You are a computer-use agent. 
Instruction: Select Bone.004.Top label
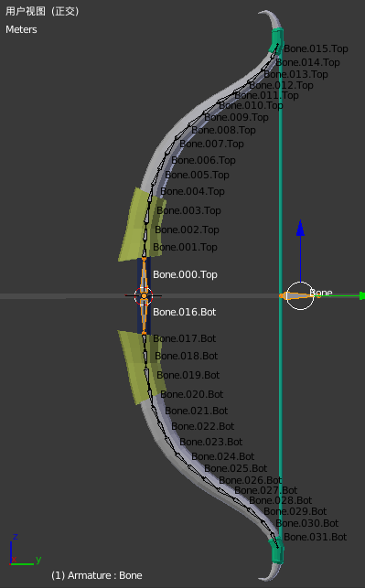(192, 191)
